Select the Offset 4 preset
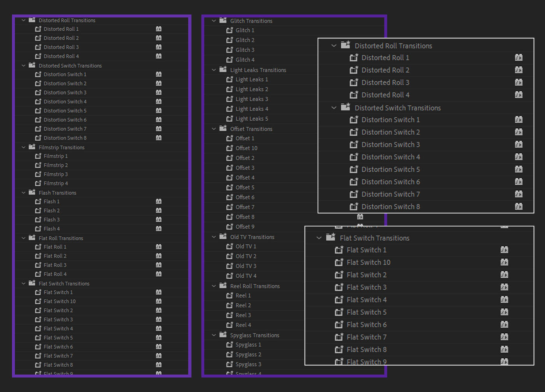 click(x=245, y=177)
